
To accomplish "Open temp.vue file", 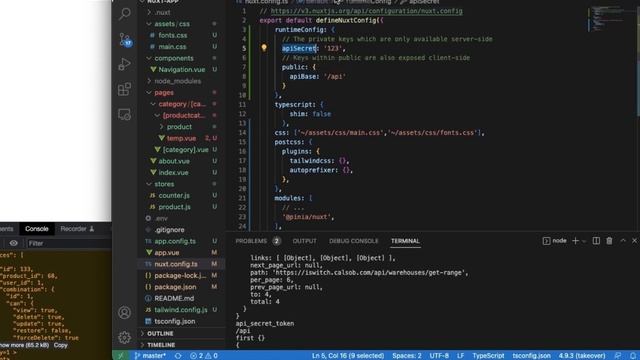I will (x=181, y=138).
